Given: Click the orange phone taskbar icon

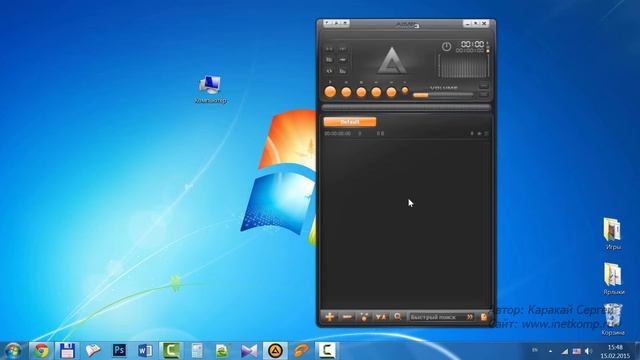Looking at the screenshot, I should [x=301, y=351].
